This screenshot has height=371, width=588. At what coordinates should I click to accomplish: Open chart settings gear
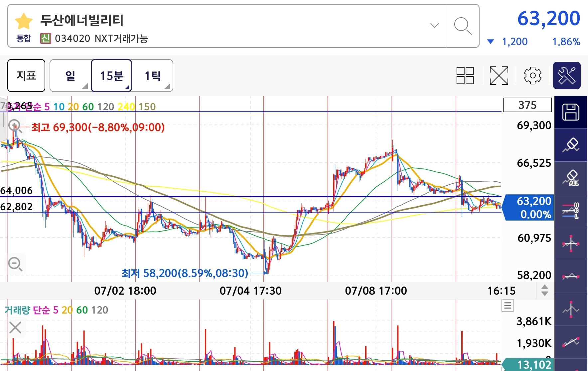[x=532, y=75]
